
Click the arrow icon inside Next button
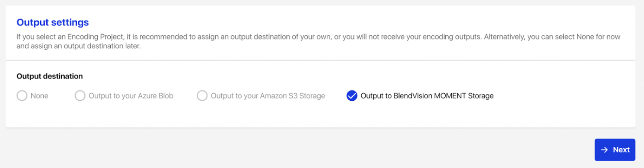tap(604, 150)
